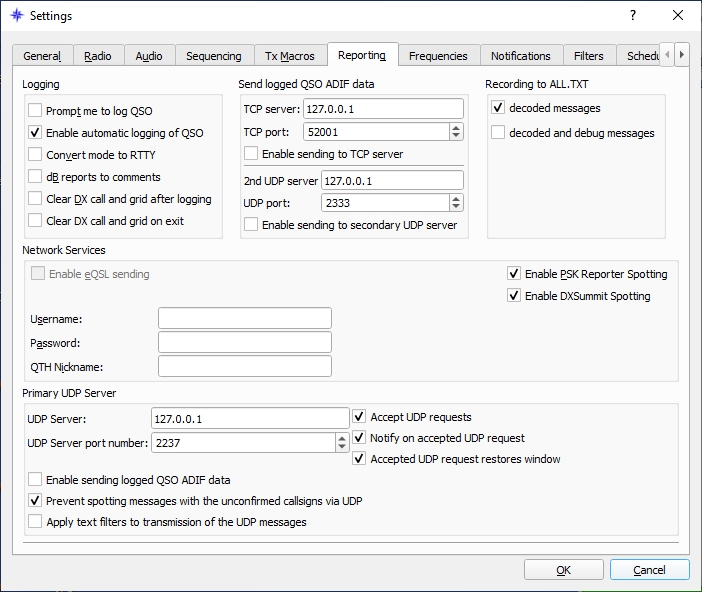Viewport: 702px width, 592px height.
Task: Focus the eQSL Username input field
Action: tap(245, 318)
